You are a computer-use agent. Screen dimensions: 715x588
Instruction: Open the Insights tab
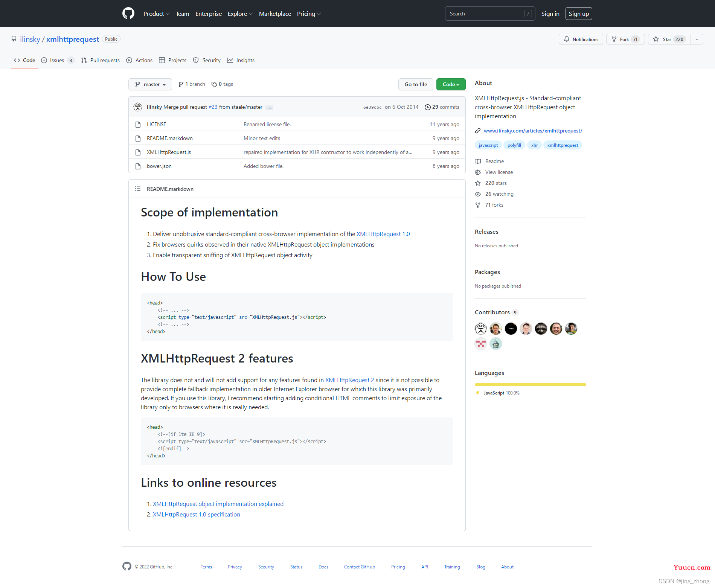(x=241, y=60)
